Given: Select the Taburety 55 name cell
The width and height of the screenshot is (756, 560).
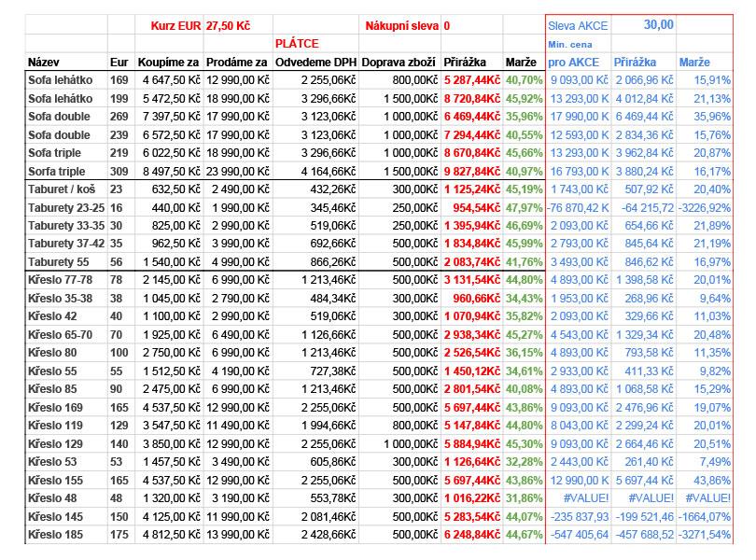Looking at the screenshot, I should point(59,262).
